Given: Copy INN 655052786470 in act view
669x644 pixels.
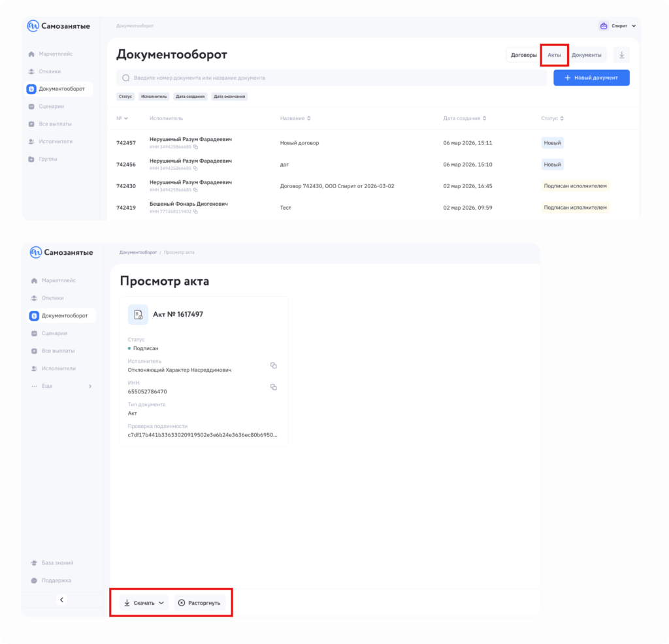Looking at the screenshot, I should [274, 387].
